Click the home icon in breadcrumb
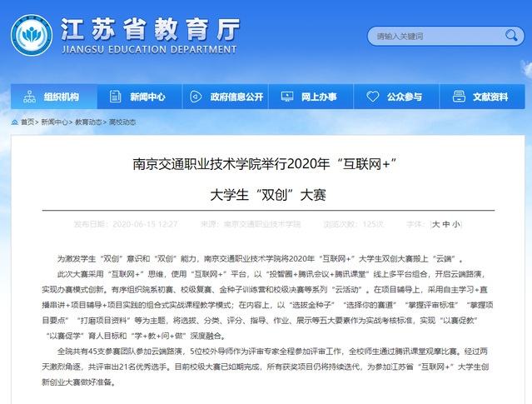Image resolution: width=532 pixels, height=404 pixels. point(15,122)
